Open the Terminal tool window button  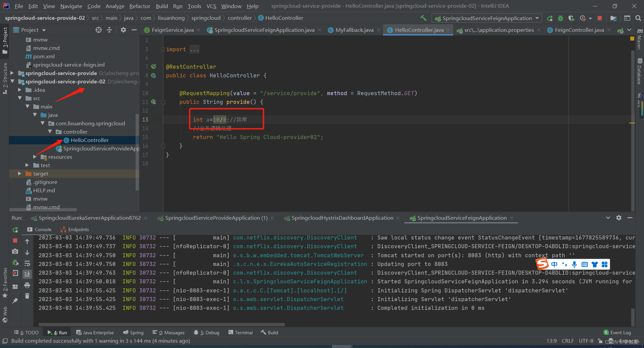tap(240, 333)
